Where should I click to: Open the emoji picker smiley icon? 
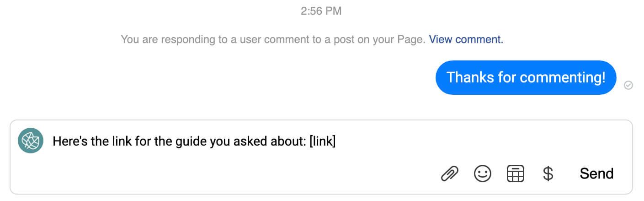(482, 174)
